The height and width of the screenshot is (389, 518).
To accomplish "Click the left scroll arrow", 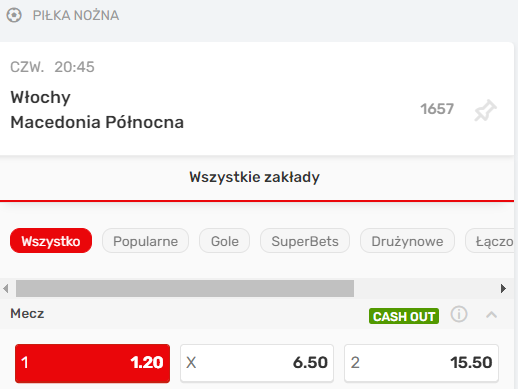I will pyautogui.click(x=5, y=288).
